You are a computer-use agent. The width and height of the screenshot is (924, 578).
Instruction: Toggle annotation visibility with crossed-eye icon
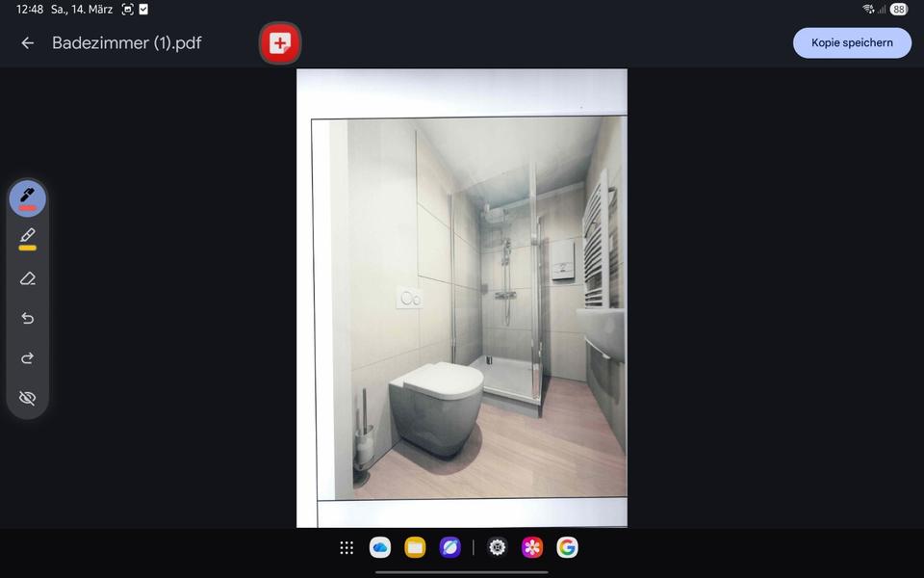point(27,398)
